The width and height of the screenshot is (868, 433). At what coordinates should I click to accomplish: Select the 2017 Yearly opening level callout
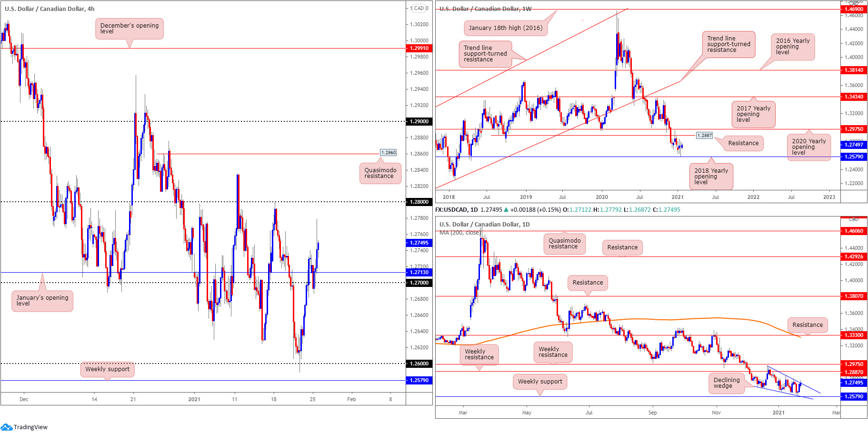(754, 114)
